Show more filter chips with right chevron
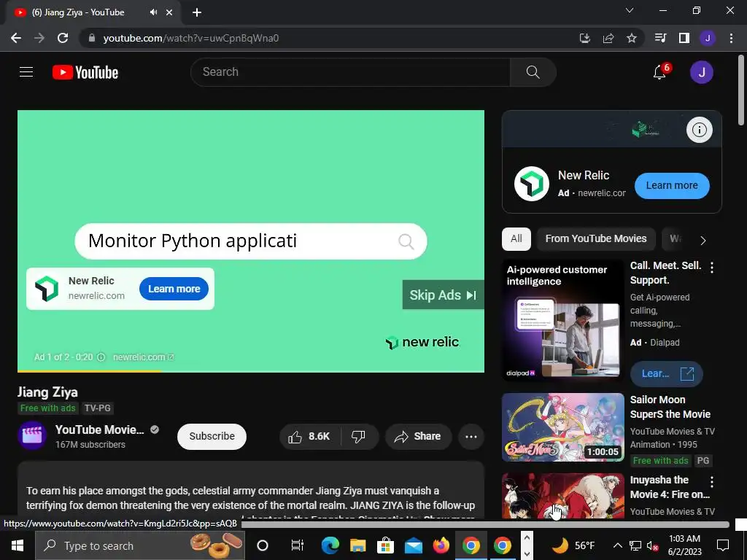 click(x=703, y=241)
